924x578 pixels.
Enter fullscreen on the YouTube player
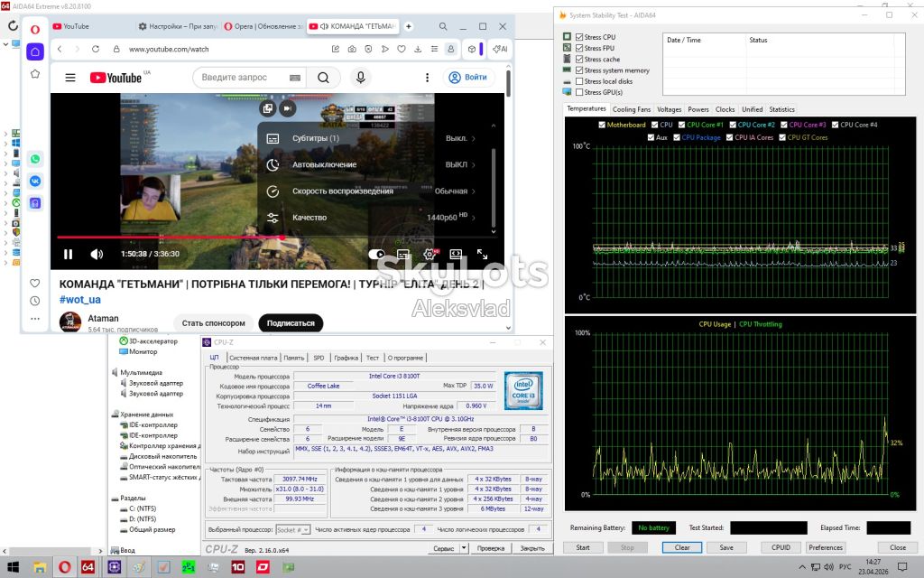coord(482,254)
